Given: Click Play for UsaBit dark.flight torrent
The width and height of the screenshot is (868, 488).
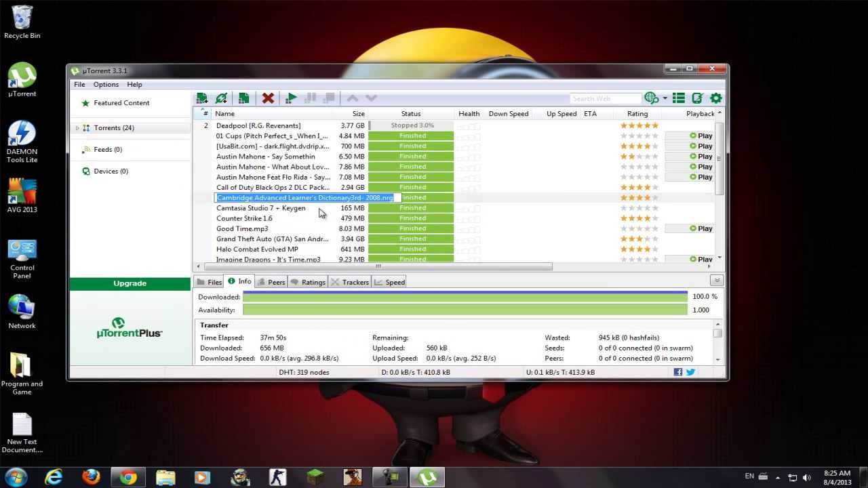Looking at the screenshot, I should [x=701, y=146].
